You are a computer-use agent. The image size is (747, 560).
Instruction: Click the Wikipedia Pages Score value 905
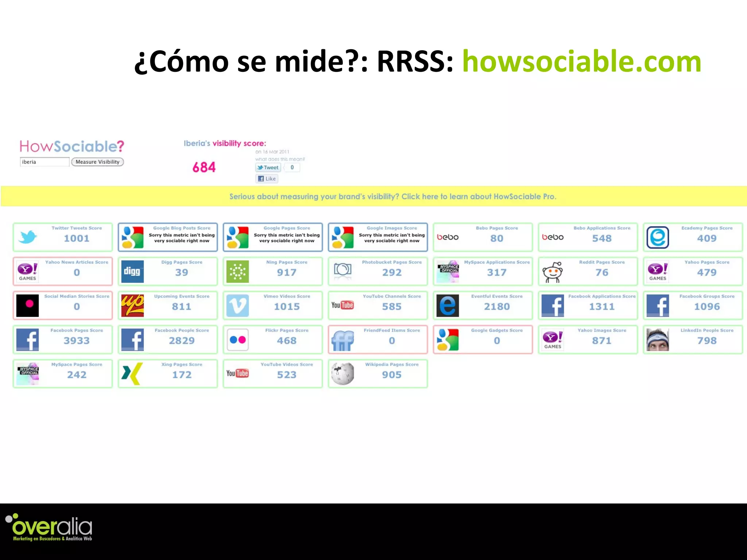tap(392, 375)
